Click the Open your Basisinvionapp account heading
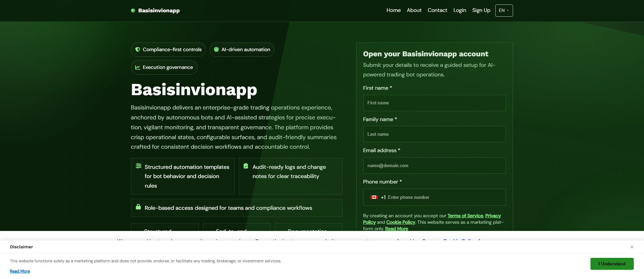 (x=426, y=54)
